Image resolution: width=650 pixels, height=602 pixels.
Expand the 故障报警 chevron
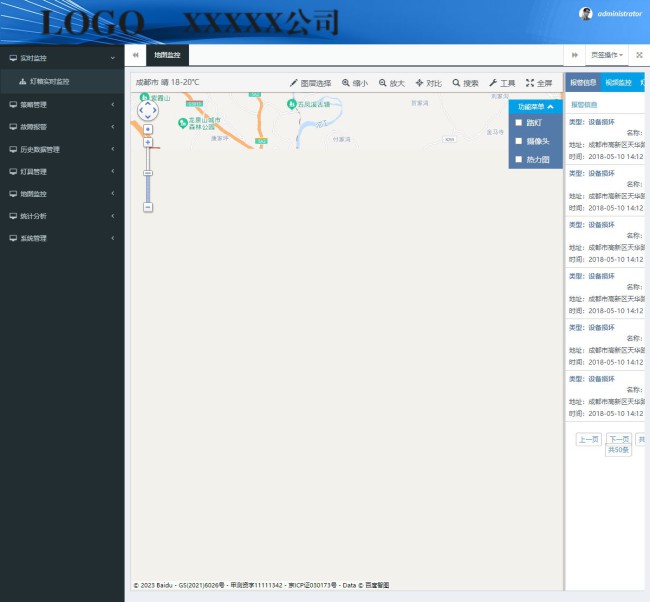pyautogui.click(x=113, y=126)
